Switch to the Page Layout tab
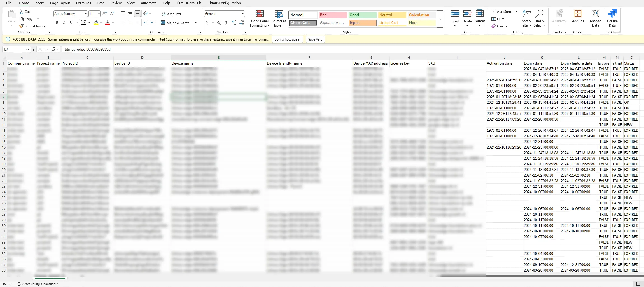Screen dimensions: 644x287 (60, 3)
